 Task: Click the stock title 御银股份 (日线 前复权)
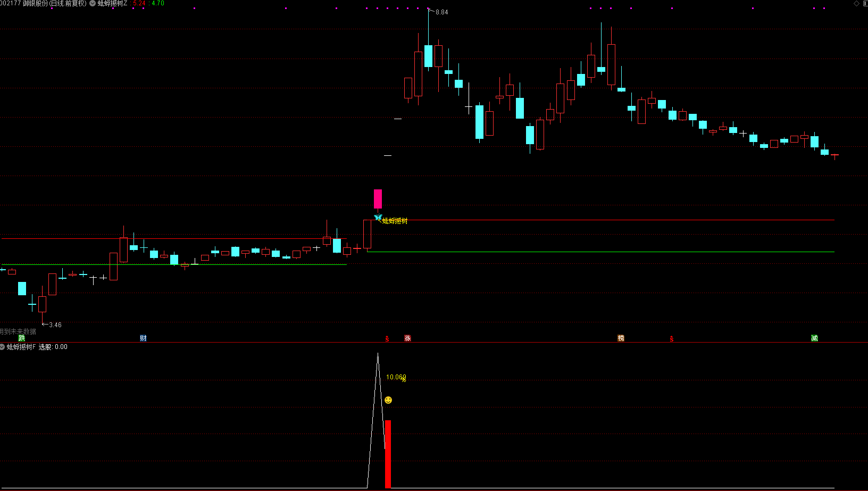54,3
